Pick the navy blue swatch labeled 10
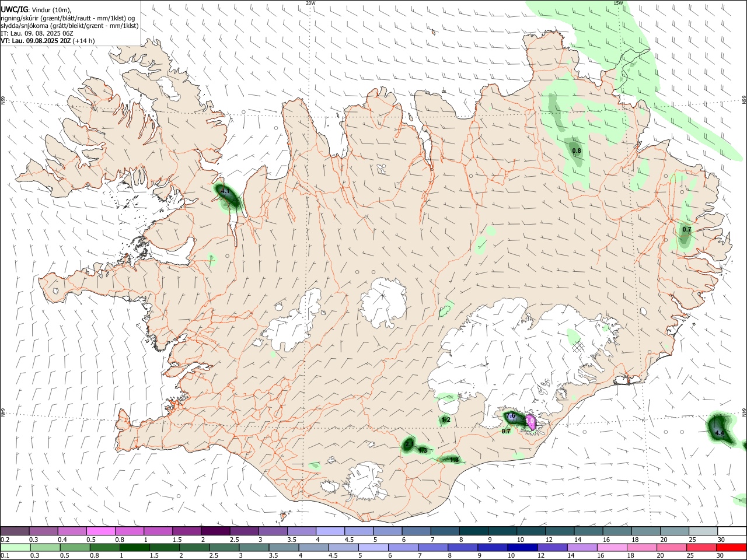The width and height of the screenshot is (747, 560). click(522, 547)
